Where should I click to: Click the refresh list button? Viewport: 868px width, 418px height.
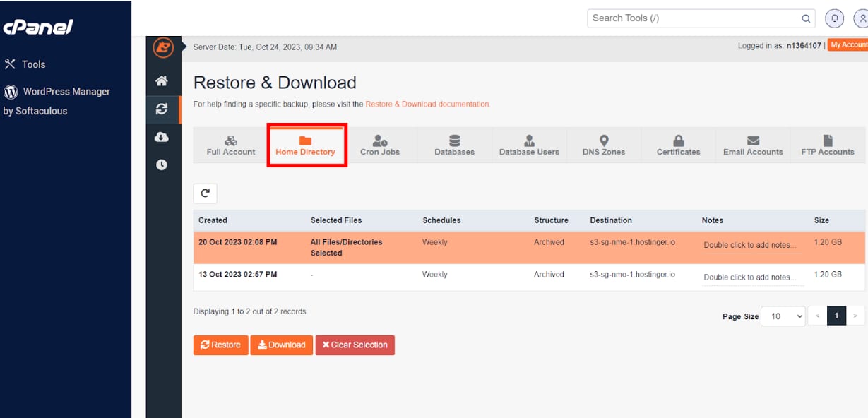pyautogui.click(x=205, y=193)
